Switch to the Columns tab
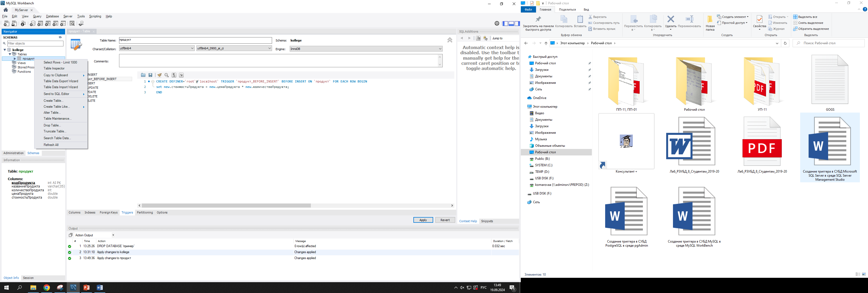This screenshot has width=868, height=293. (75, 212)
